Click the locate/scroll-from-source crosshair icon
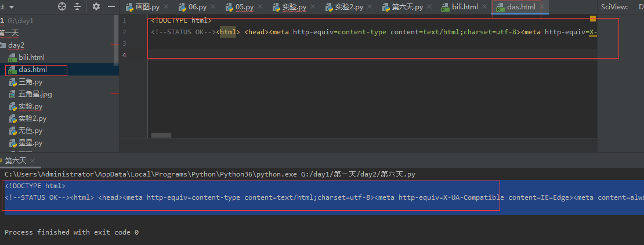The image size is (644, 245). (63, 6)
